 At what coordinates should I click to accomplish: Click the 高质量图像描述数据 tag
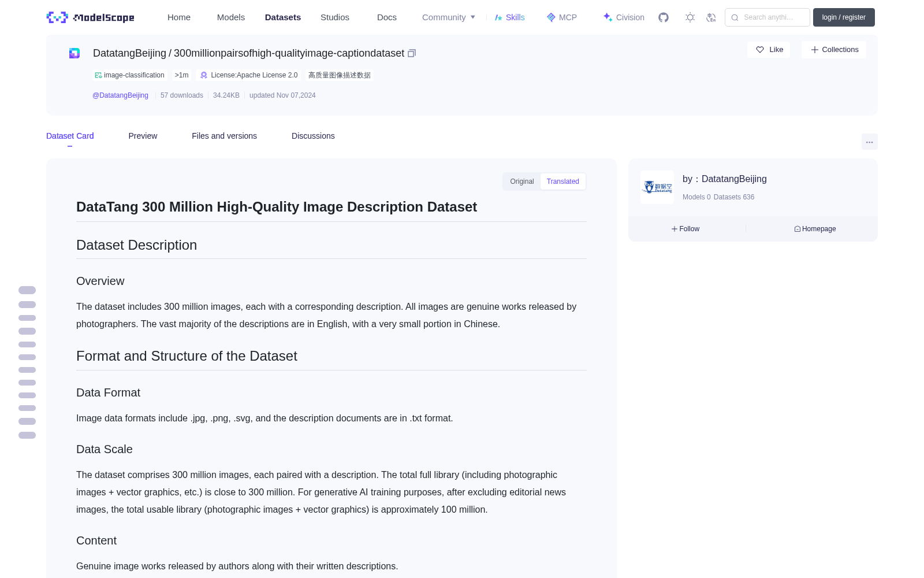(340, 75)
